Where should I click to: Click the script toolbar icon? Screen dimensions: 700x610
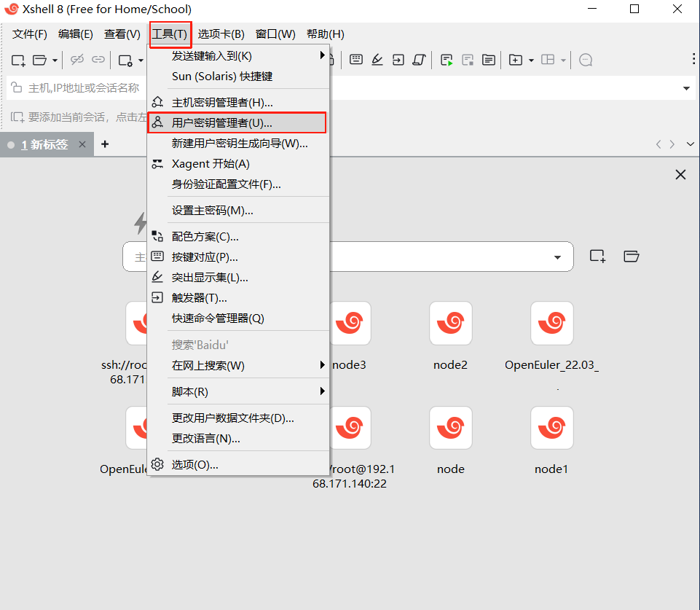(419, 59)
